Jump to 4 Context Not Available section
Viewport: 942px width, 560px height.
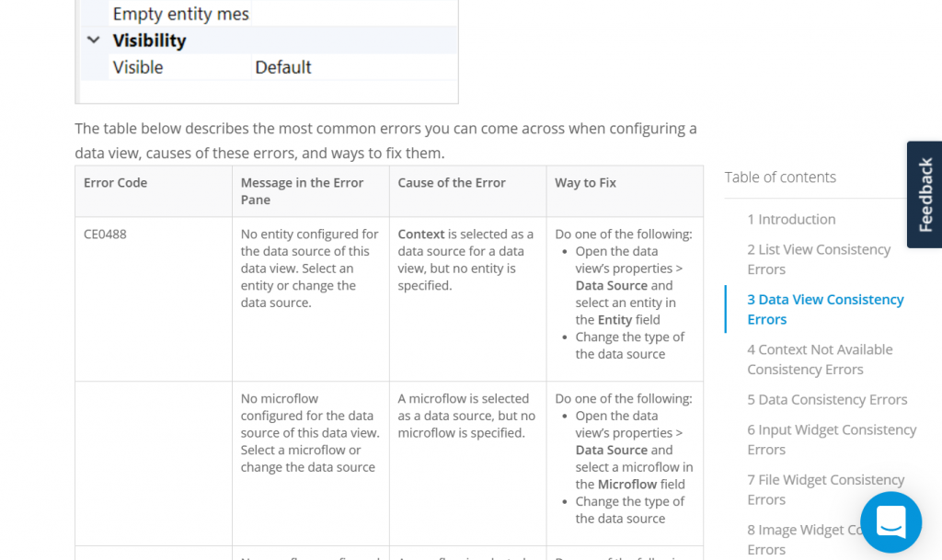[819, 360]
